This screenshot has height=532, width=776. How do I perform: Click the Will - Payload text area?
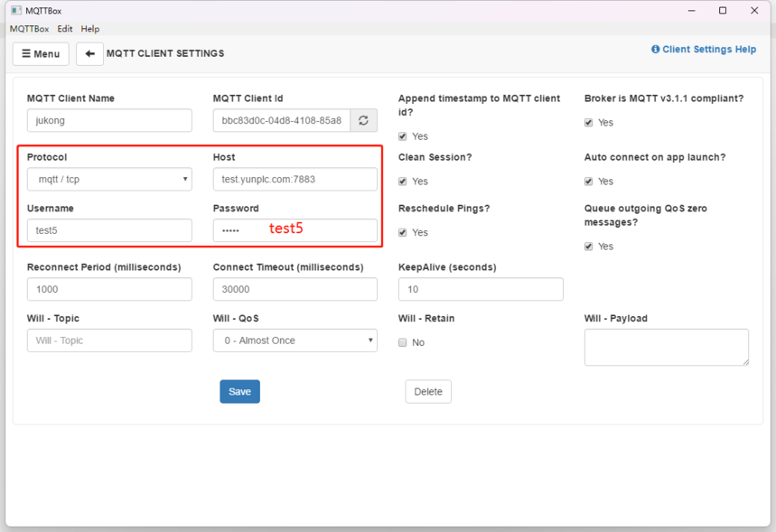666,348
